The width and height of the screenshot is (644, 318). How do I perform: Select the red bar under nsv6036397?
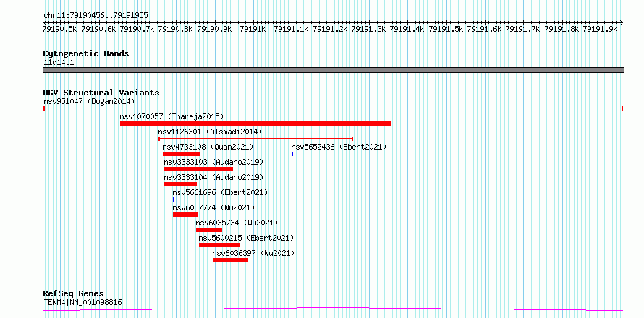230,260
